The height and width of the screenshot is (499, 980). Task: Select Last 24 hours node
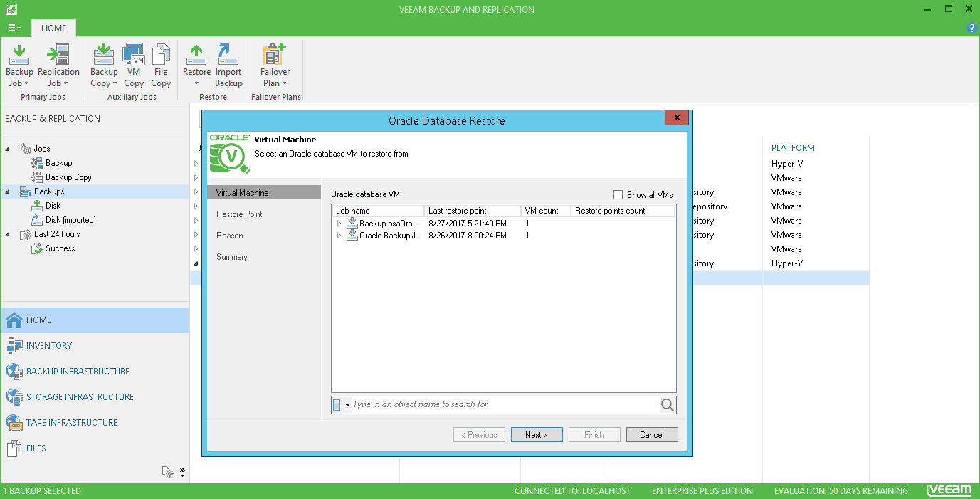(57, 234)
